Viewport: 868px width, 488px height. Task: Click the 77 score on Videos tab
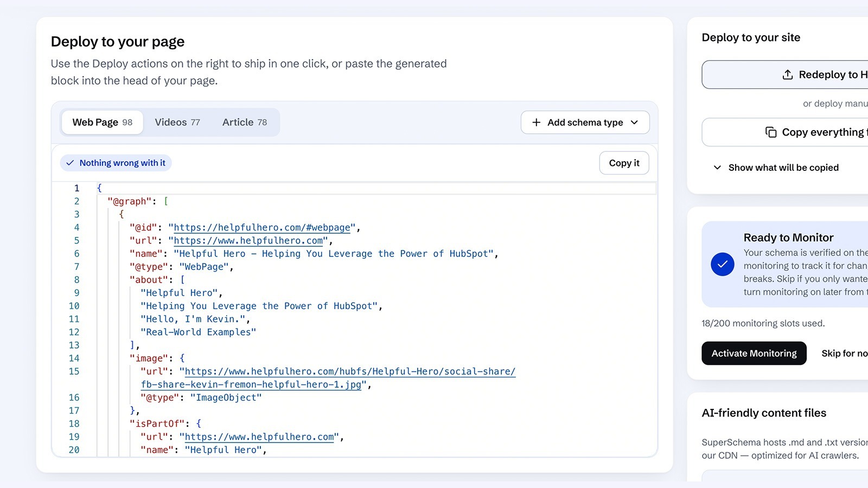[x=195, y=123]
